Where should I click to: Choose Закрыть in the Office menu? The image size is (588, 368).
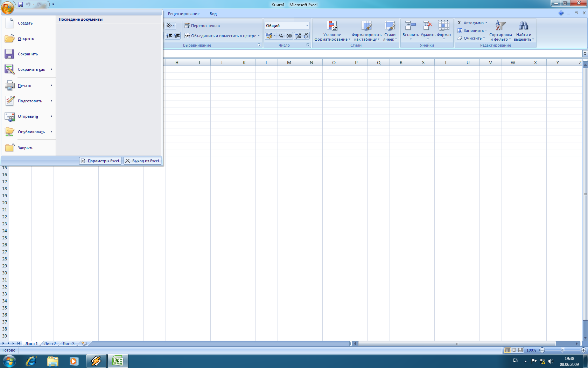point(29,148)
